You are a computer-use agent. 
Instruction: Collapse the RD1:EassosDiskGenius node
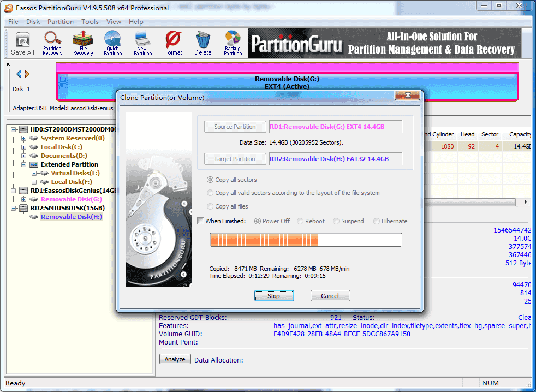(13, 191)
